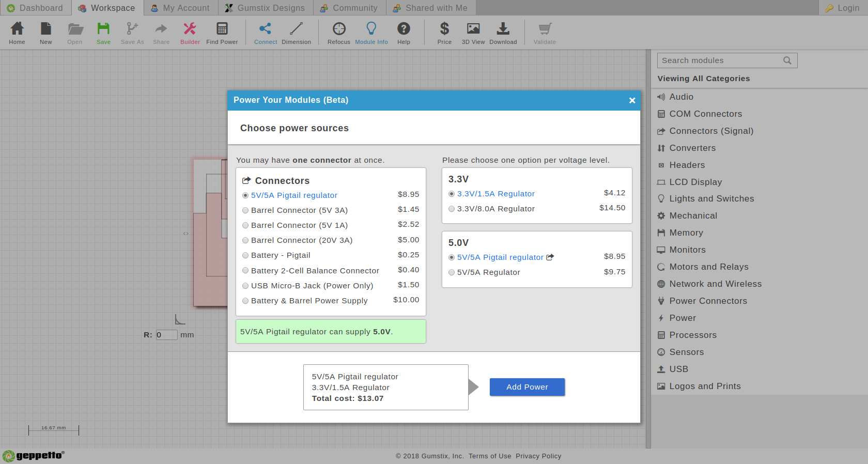The width and height of the screenshot is (868, 464).
Task: Click the Download icon
Action: [503, 28]
